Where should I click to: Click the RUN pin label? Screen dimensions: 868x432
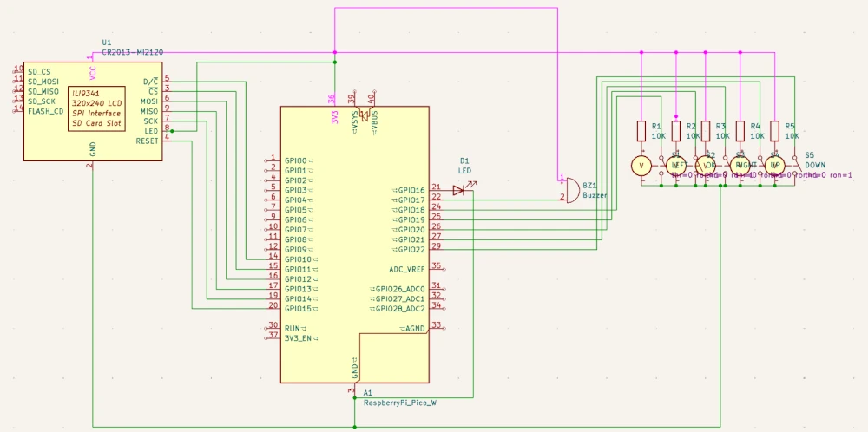(293, 329)
